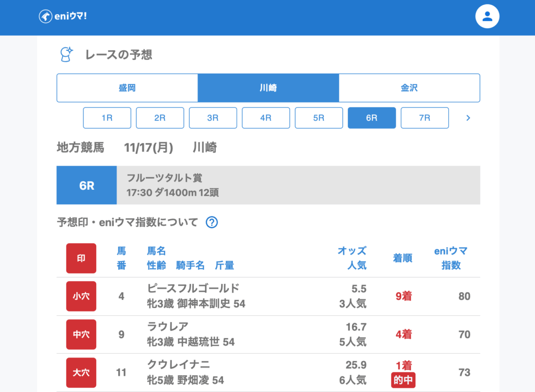Select race 1R button

(107, 118)
